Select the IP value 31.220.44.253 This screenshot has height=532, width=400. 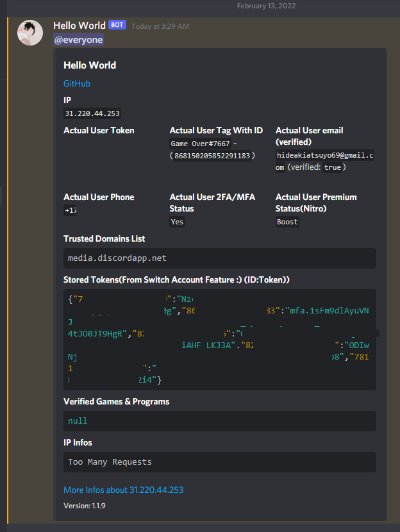pos(92,113)
